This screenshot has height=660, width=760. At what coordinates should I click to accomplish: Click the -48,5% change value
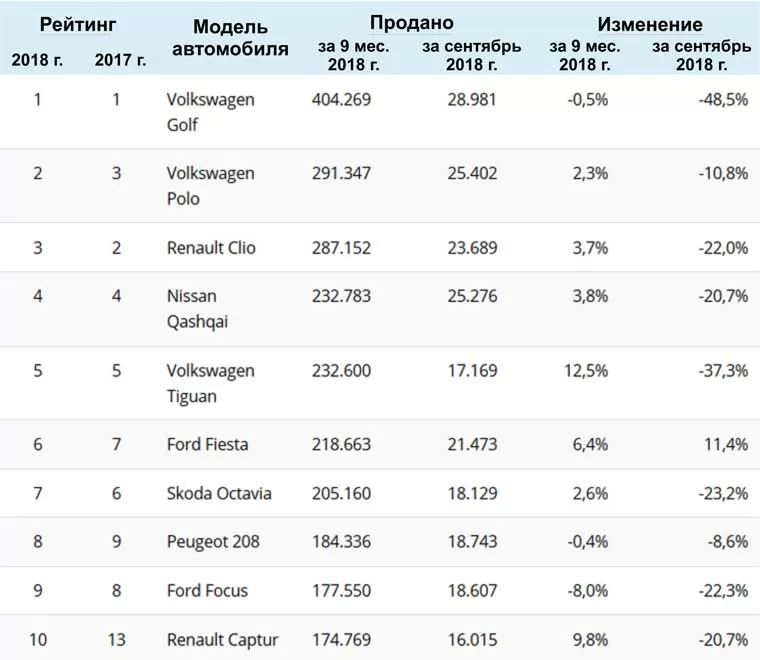(723, 99)
